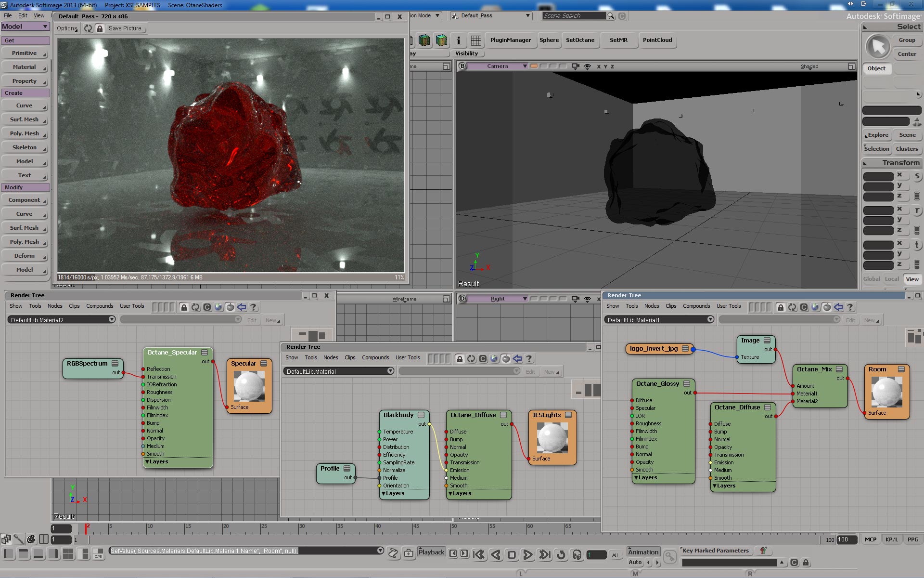924x578 pixels.
Task: Toggle eye icon in Camera viewport
Action: point(587,66)
